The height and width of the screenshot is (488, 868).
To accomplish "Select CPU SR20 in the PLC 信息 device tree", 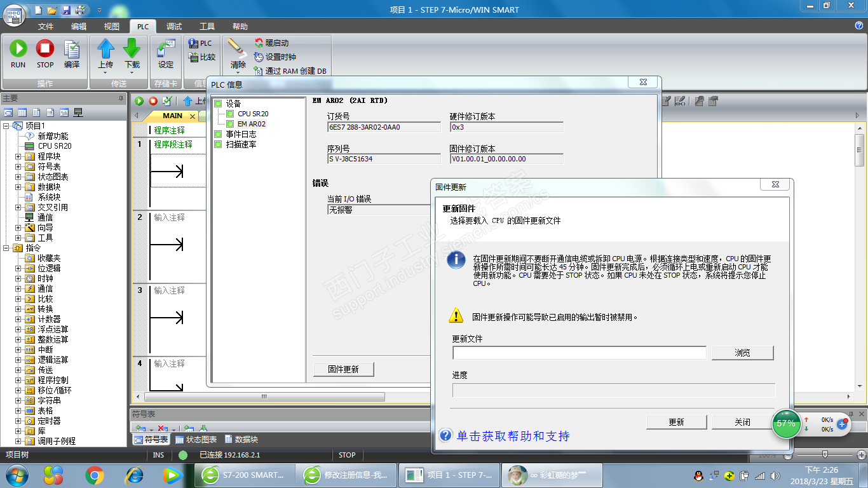I will tap(253, 114).
